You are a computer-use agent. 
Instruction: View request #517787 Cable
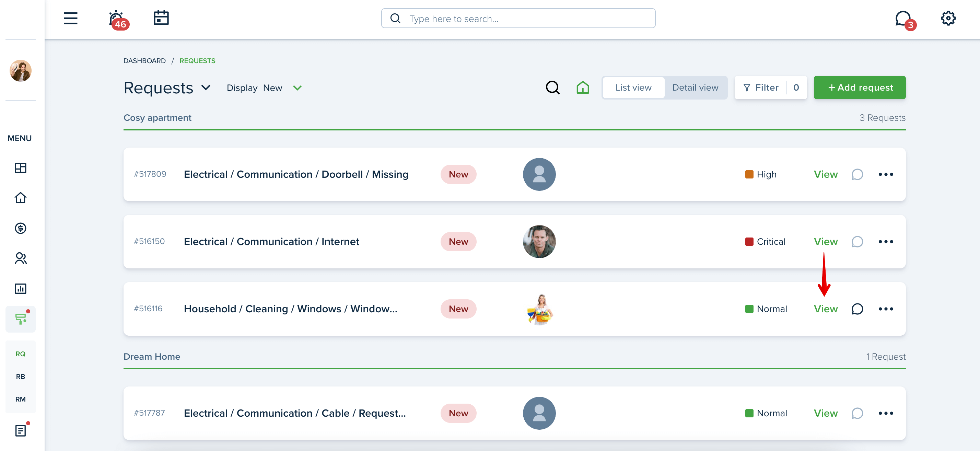pyautogui.click(x=826, y=413)
